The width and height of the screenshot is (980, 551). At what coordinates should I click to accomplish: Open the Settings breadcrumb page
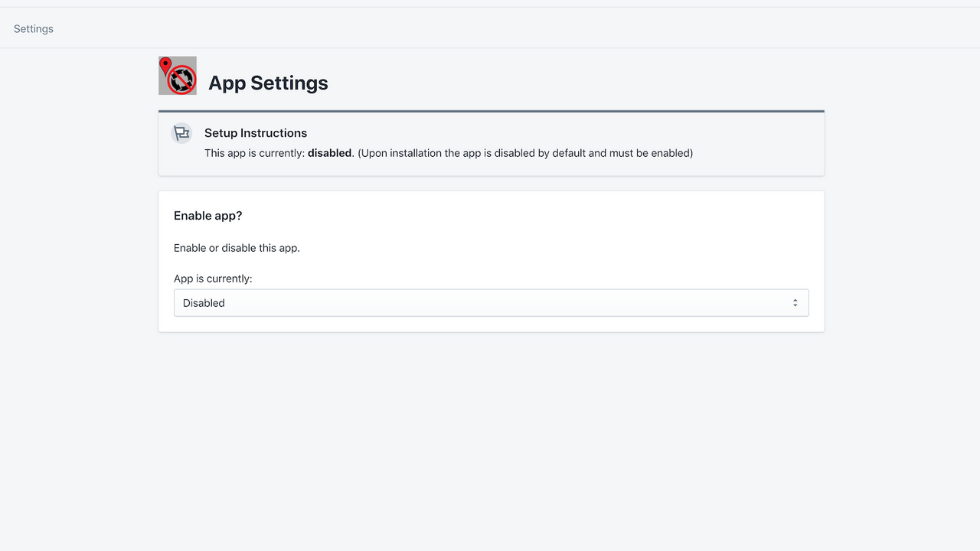point(33,28)
